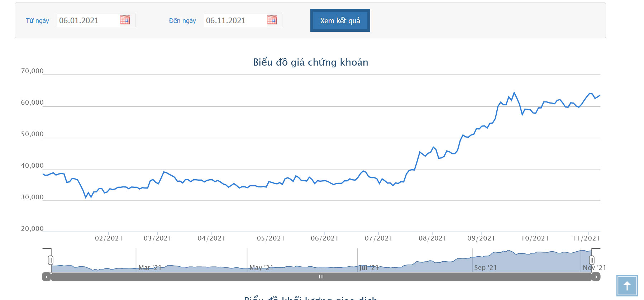Select the Jul '21 marker in navigator

[369, 268]
